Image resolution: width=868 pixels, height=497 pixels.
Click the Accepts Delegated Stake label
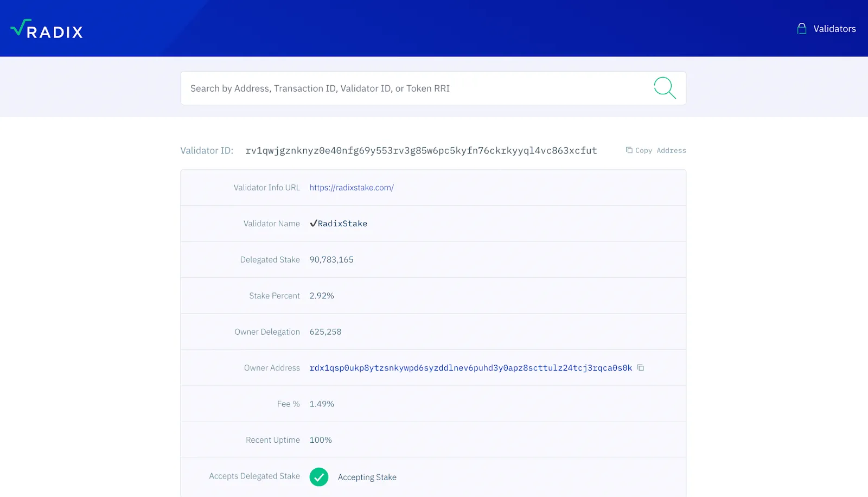tap(254, 476)
